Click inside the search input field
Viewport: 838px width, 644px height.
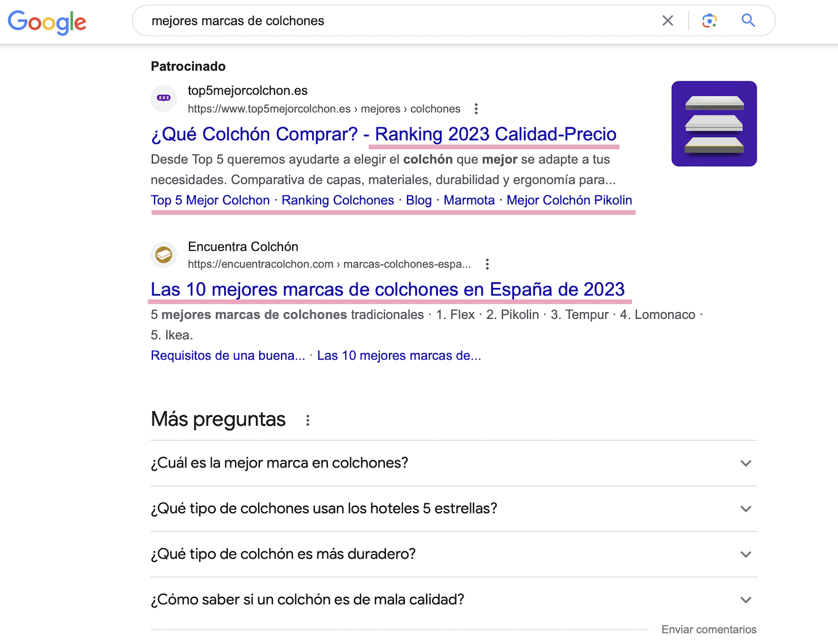(x=367, y=20)
